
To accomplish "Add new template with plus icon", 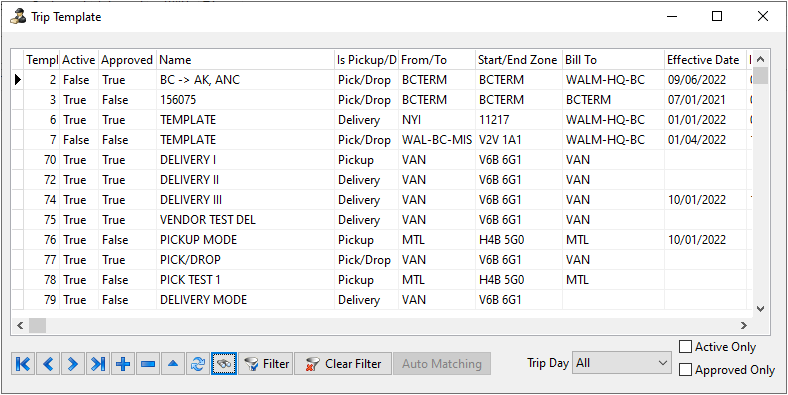I will coord(123,364).
